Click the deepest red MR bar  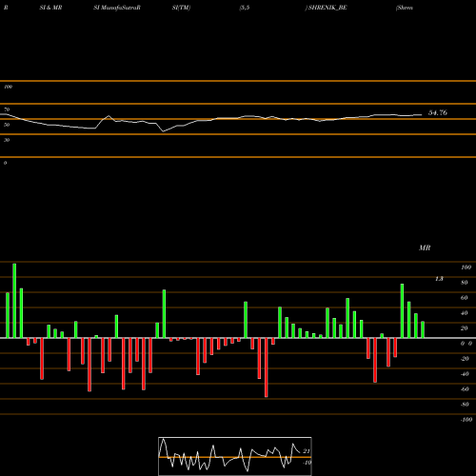pyautogui.click(x=266, y=367)
